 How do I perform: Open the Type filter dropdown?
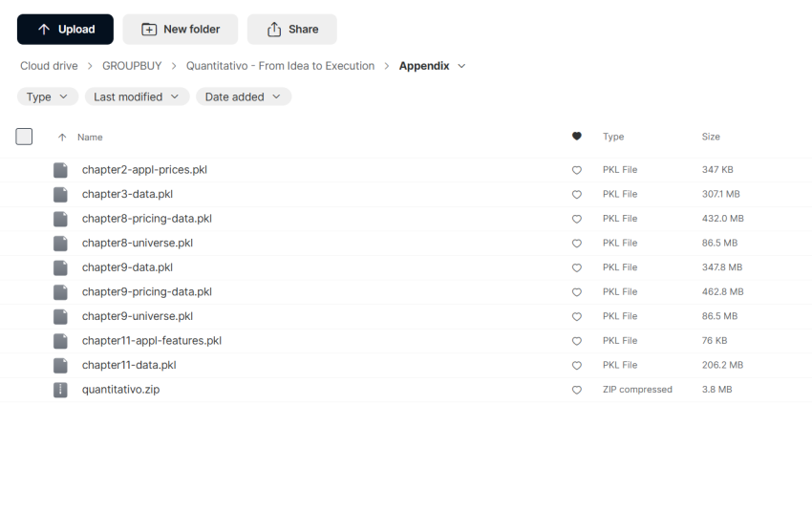pyautogui.click(x=48, y=96)
